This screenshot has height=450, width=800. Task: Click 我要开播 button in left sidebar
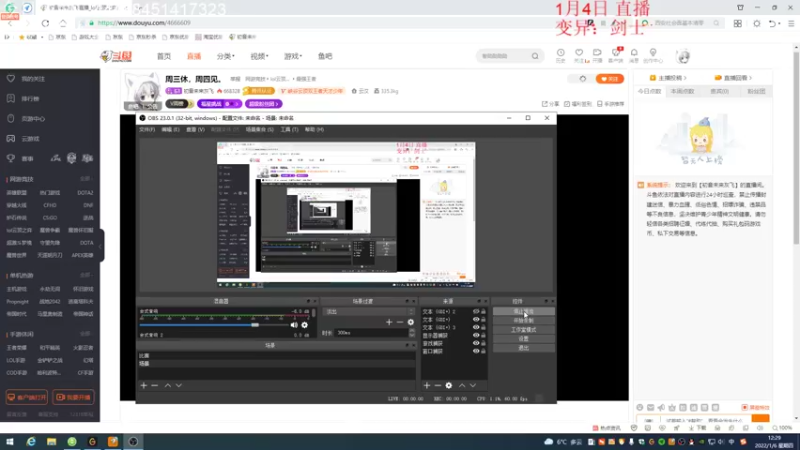[73, 397]
